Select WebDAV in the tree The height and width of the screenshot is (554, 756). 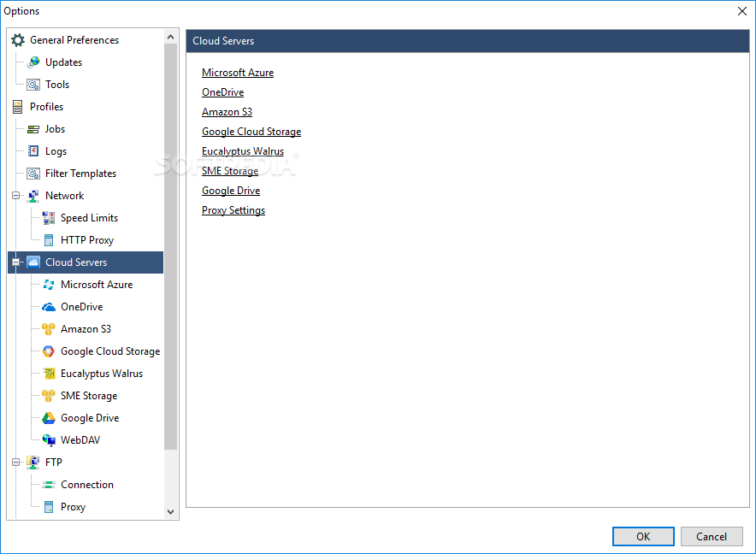[x=80, y=440]
